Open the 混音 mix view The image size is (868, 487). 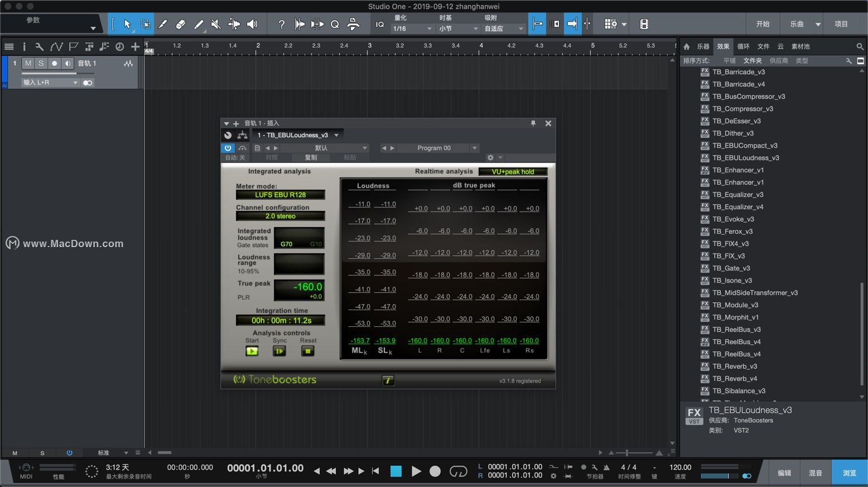tap(816, 472)
